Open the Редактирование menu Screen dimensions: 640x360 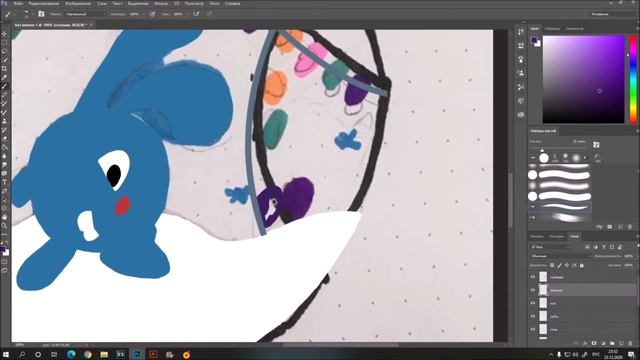coord(44,3)
